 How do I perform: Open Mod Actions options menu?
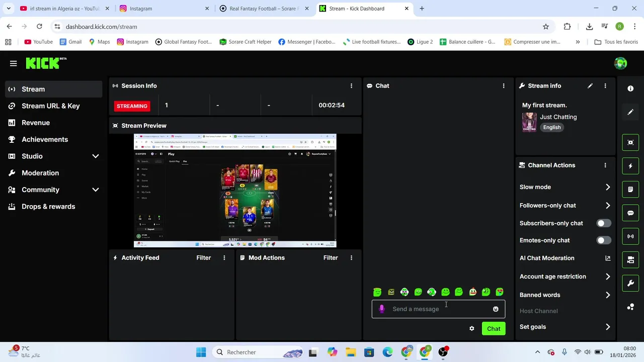coord(351,258)
